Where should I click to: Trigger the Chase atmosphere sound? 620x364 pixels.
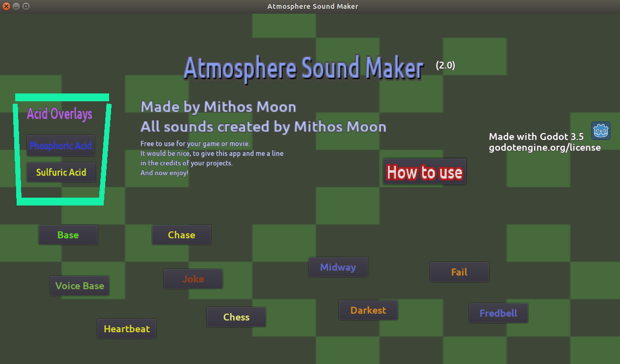click(181, 234)
